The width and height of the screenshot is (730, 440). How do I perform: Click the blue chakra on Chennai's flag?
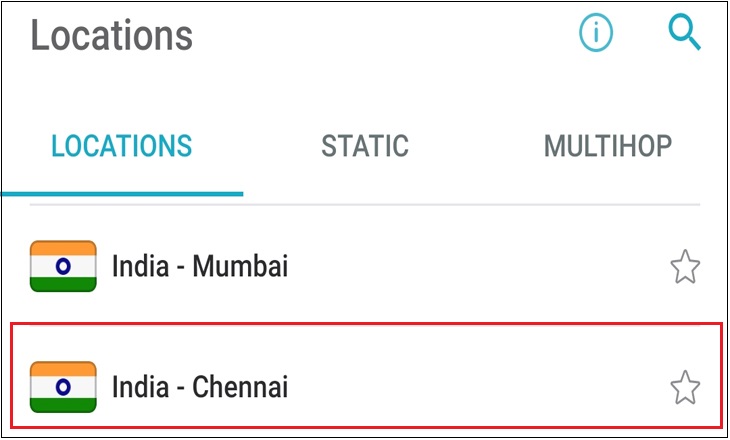point(63,387)
